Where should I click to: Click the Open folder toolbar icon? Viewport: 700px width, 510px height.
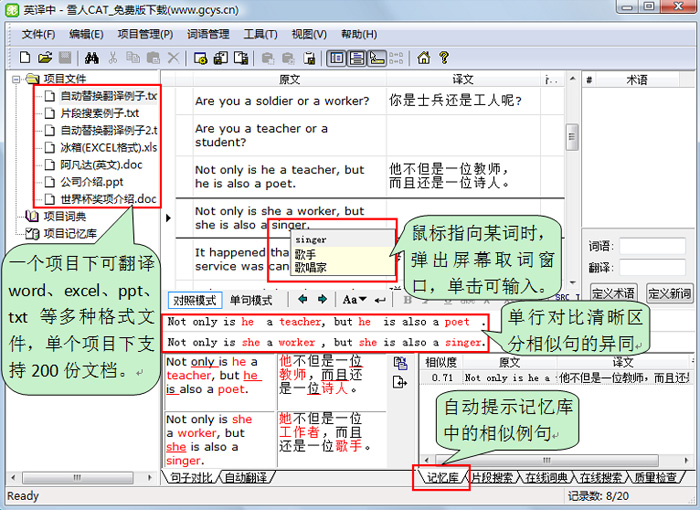[46, 58]
